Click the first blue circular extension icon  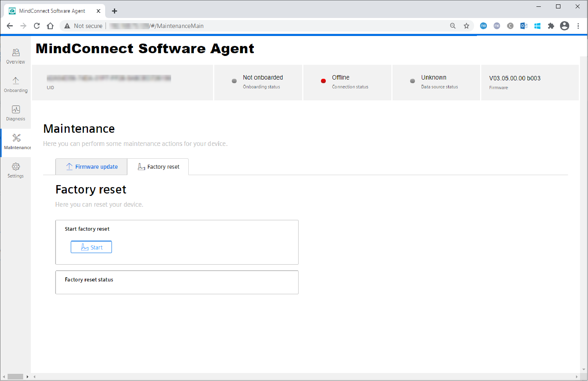483,26
